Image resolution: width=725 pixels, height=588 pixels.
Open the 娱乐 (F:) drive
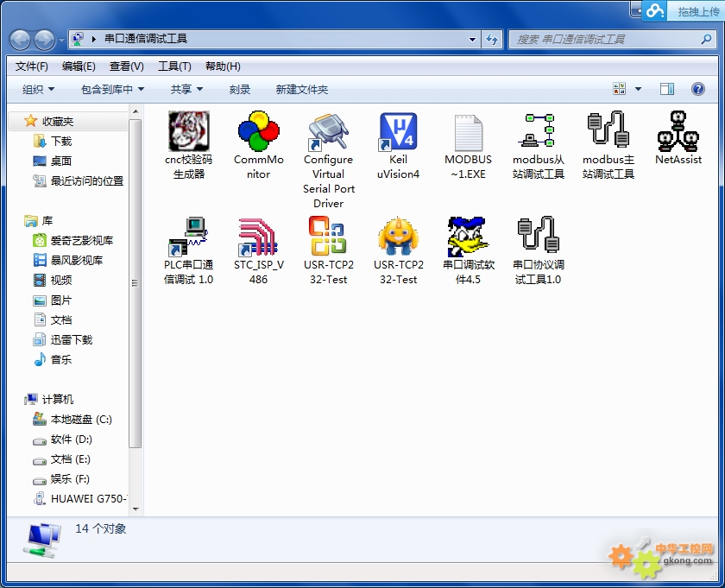pos(61,479)
